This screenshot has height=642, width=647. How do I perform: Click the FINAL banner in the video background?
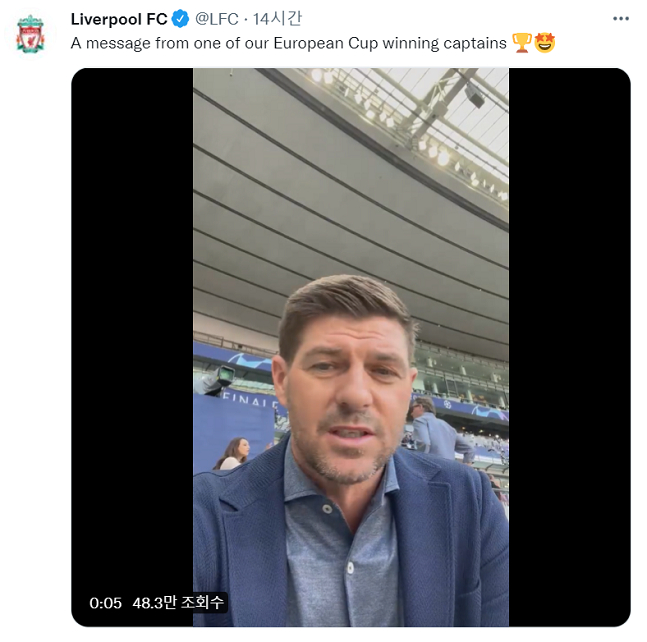[x=250, y=400]
